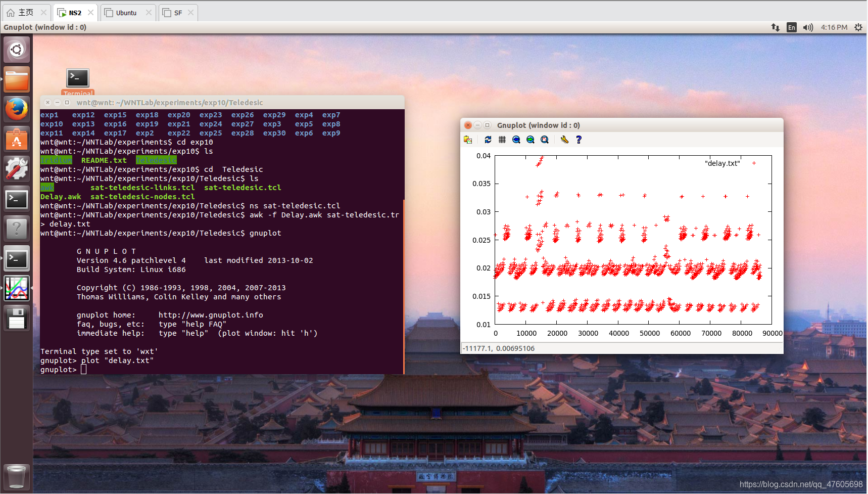Open the system gear session menu
This screenshot has height=494, width=868.
tap(858, 27)
